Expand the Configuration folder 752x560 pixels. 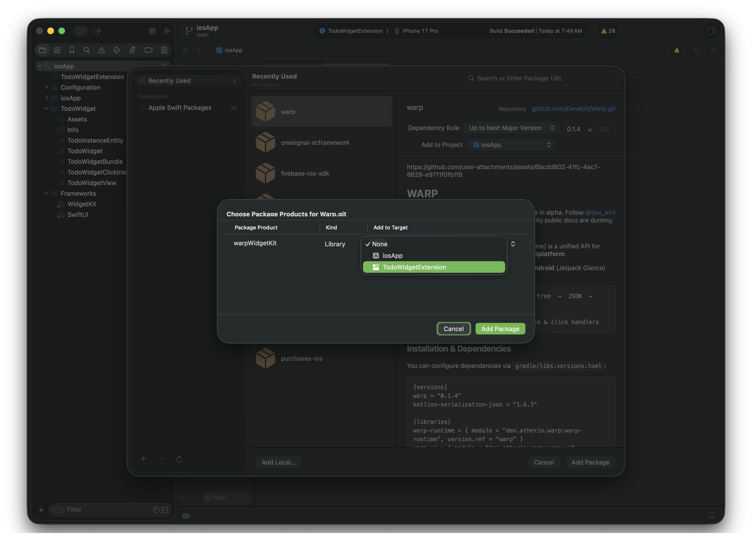click(x=47, y=87)
